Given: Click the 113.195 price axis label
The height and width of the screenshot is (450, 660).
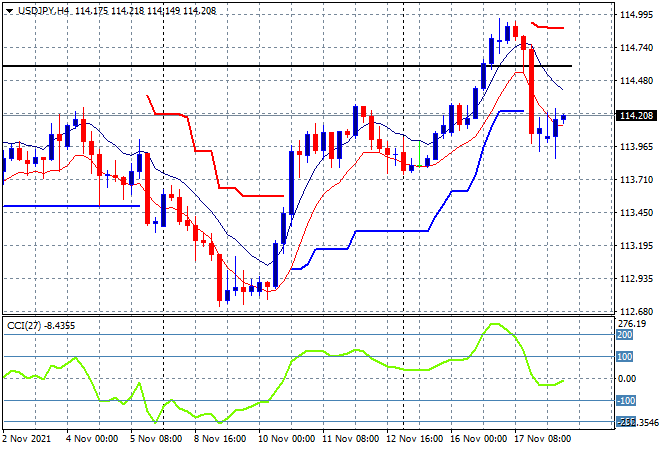Looking at the screenshot, I should coord(636,245).
